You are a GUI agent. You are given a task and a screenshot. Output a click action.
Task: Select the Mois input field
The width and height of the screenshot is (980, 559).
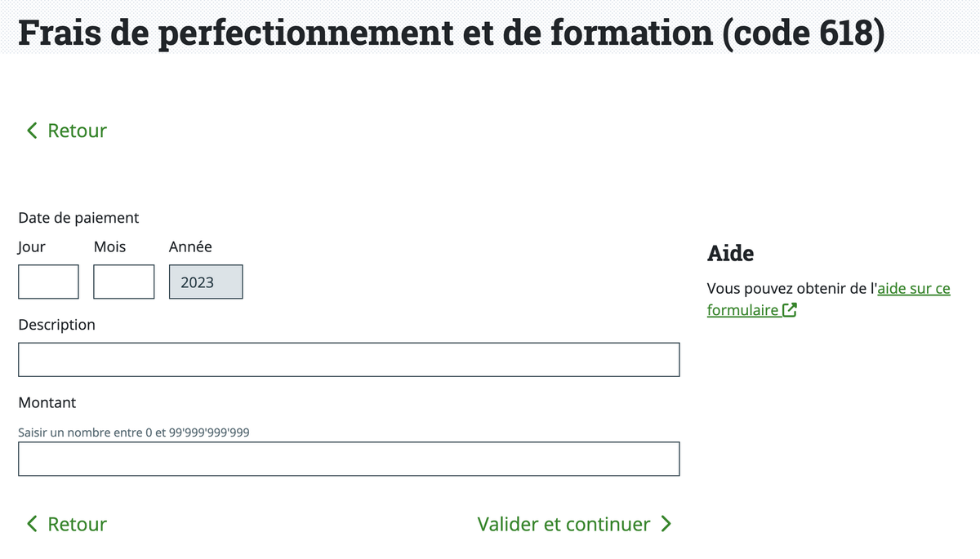[x=123, y=281]
